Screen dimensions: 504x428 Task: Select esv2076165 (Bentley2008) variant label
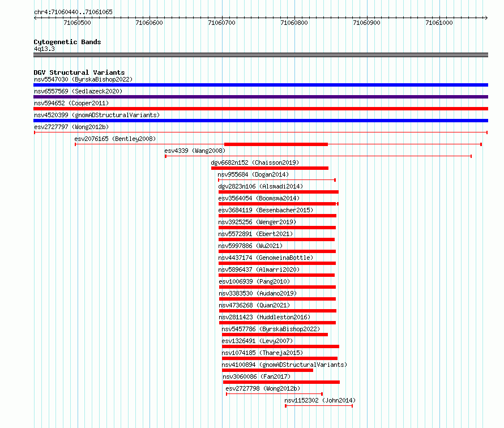tap(115, 139)
